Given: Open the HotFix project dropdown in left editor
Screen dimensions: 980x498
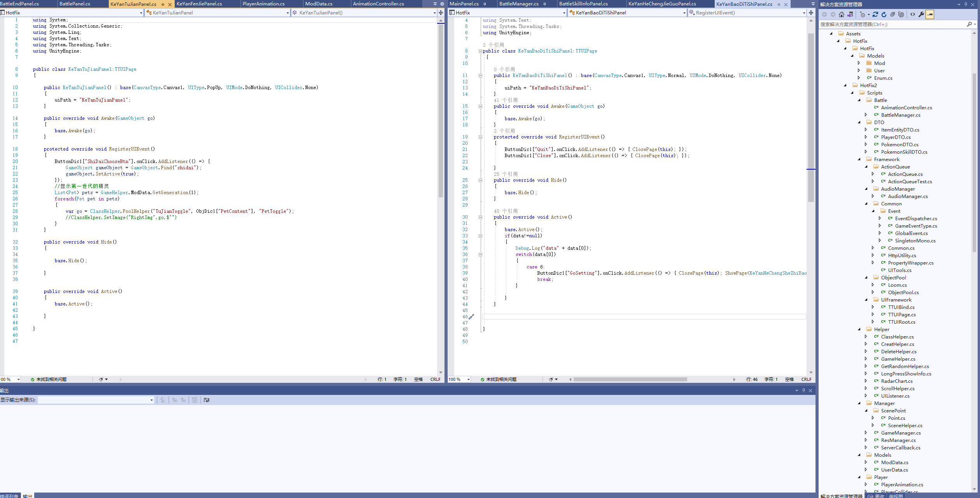Looking at the screenshot, I should click(x=141, y=13).
